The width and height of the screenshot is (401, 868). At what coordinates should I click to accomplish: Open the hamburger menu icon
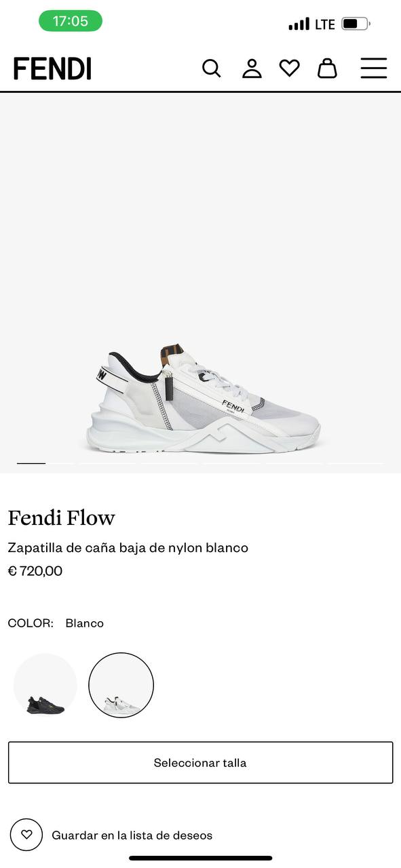[x=374, y=68]
